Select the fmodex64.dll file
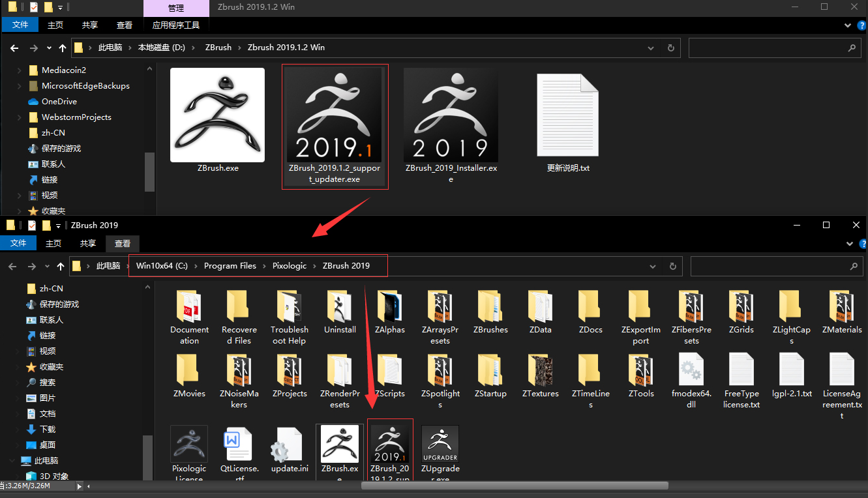The image size is (868, 498). pos(691,372)
